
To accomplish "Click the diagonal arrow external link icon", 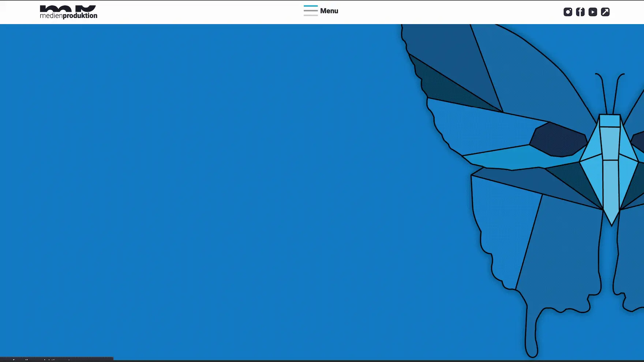I will (x=605, y=12).
